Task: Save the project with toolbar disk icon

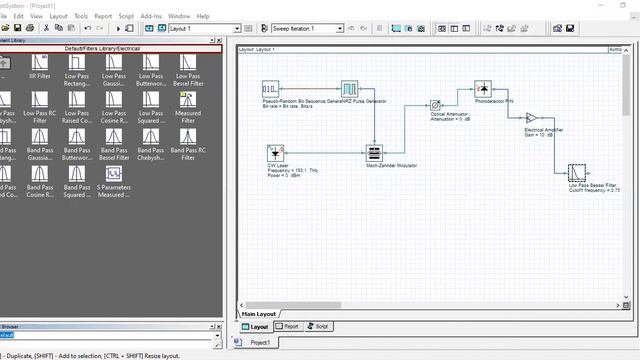Action: (18, 28)
